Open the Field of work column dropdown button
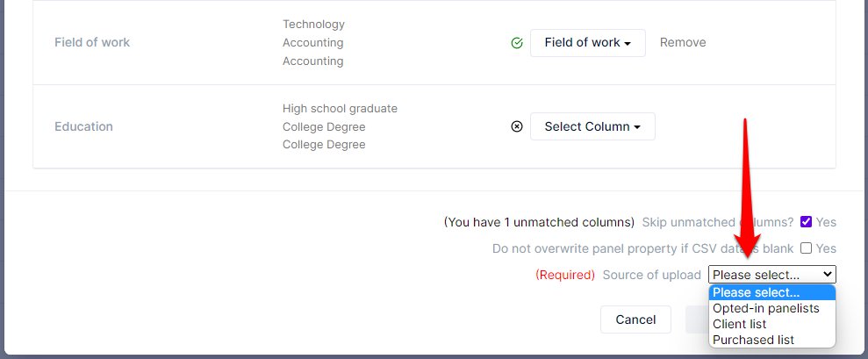 pos(588,43)
